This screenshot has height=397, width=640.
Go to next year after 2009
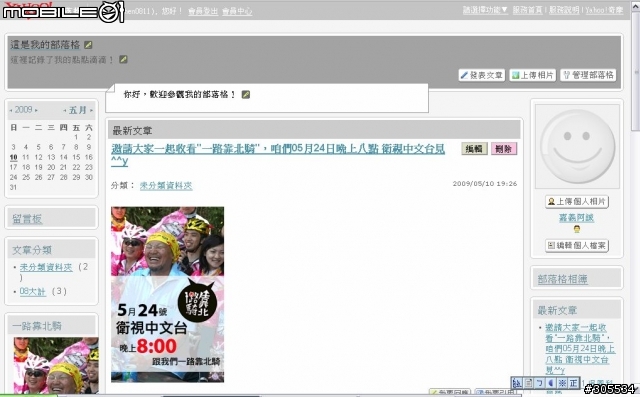(x=36, y=110)
